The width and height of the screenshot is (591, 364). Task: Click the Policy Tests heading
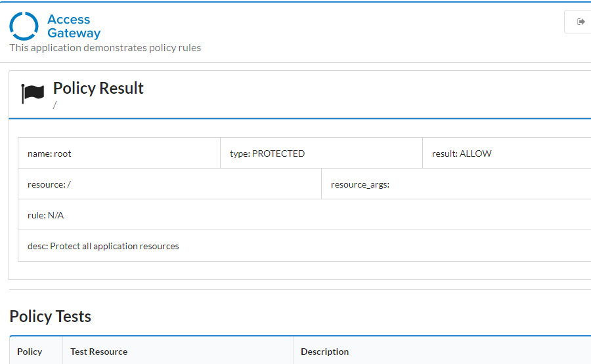(x=51, y=316)
